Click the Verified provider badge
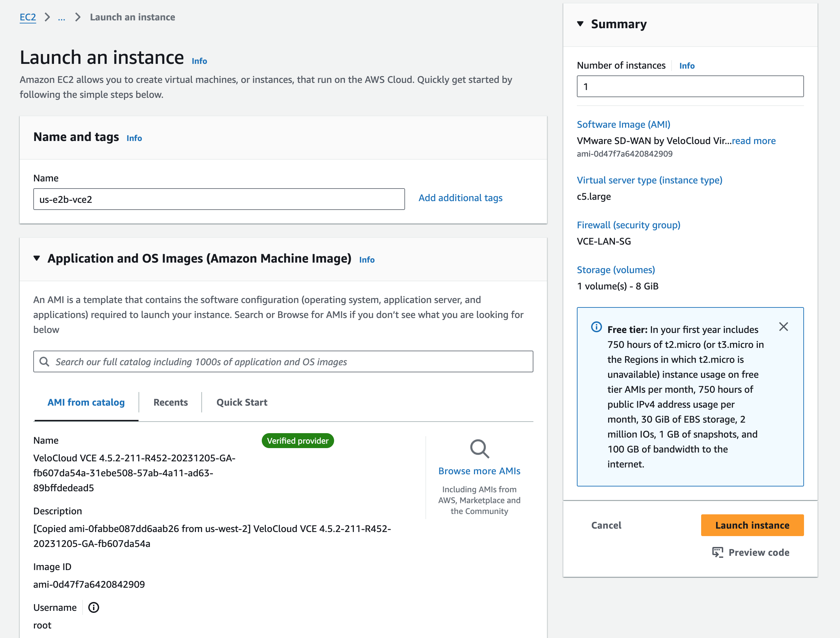This screenshot has height=638, width=840. [298, 441]
